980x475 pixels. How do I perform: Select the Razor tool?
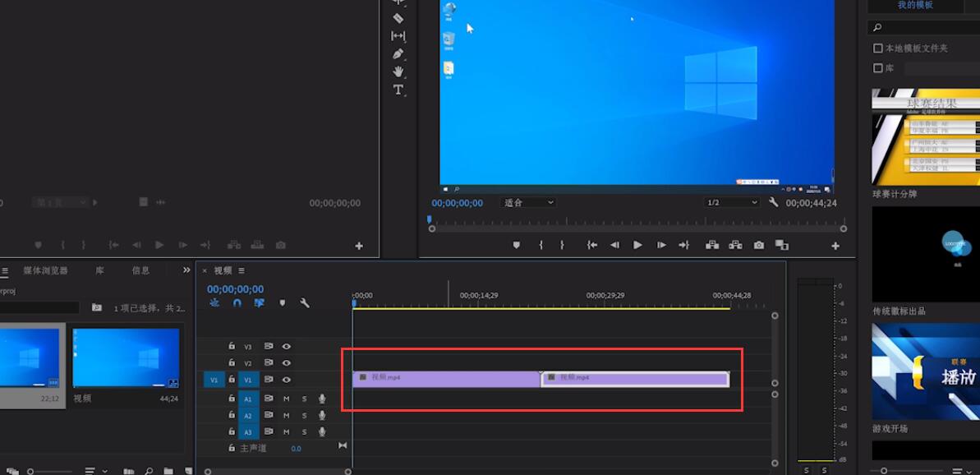(398, 18)
